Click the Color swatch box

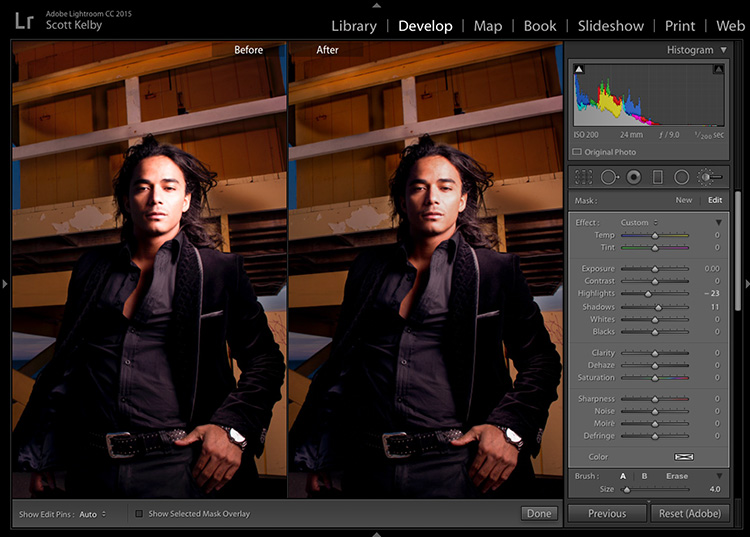coord(684,457)
